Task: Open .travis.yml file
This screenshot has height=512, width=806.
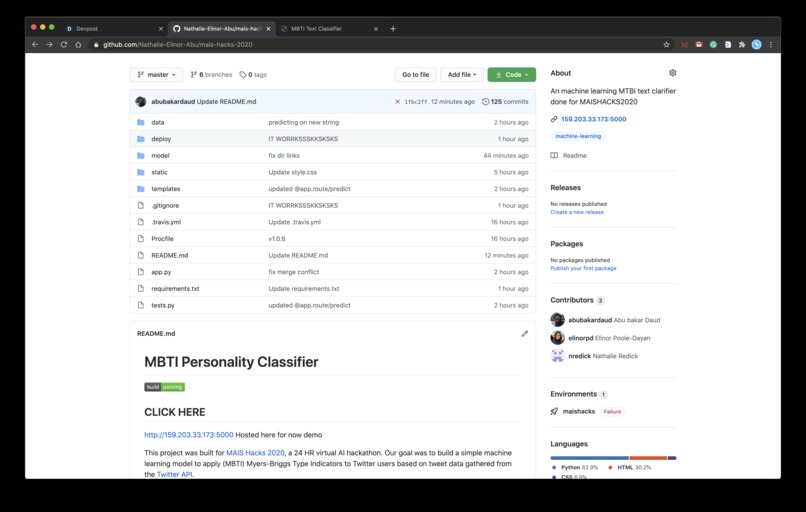Action: tap(166, 222)
